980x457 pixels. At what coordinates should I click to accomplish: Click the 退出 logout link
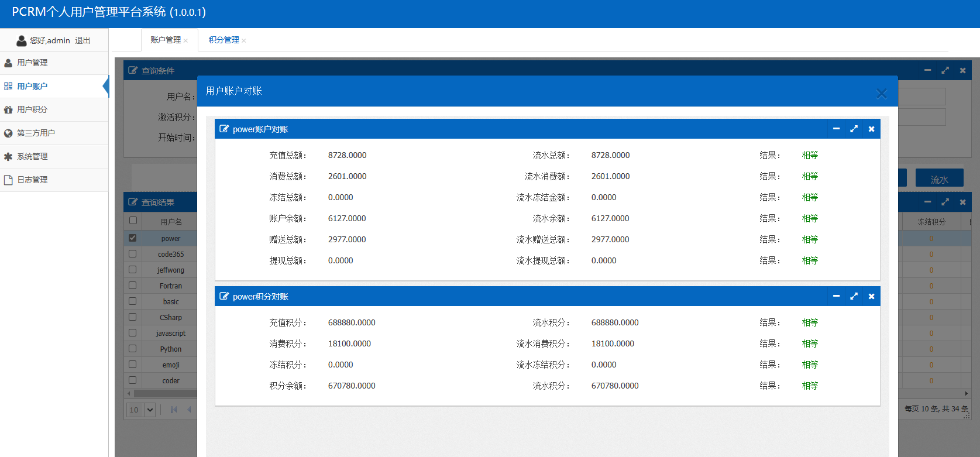[x=82, y=40]
